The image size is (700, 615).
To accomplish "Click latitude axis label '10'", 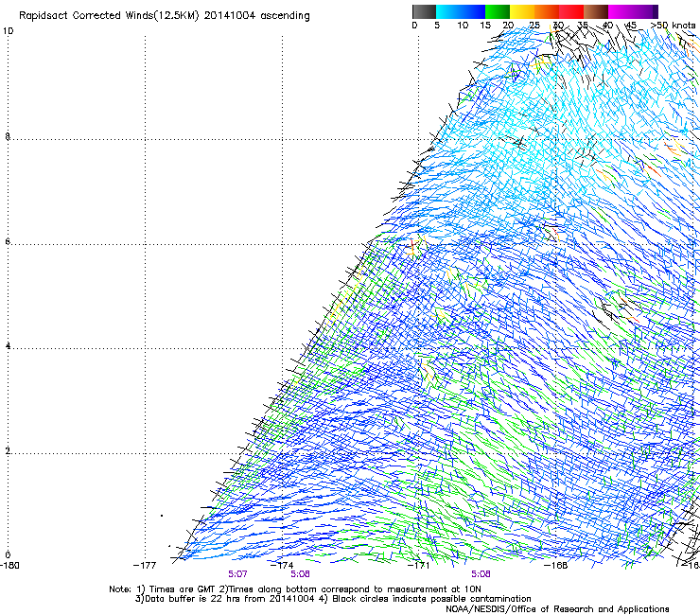I will 8,31.
